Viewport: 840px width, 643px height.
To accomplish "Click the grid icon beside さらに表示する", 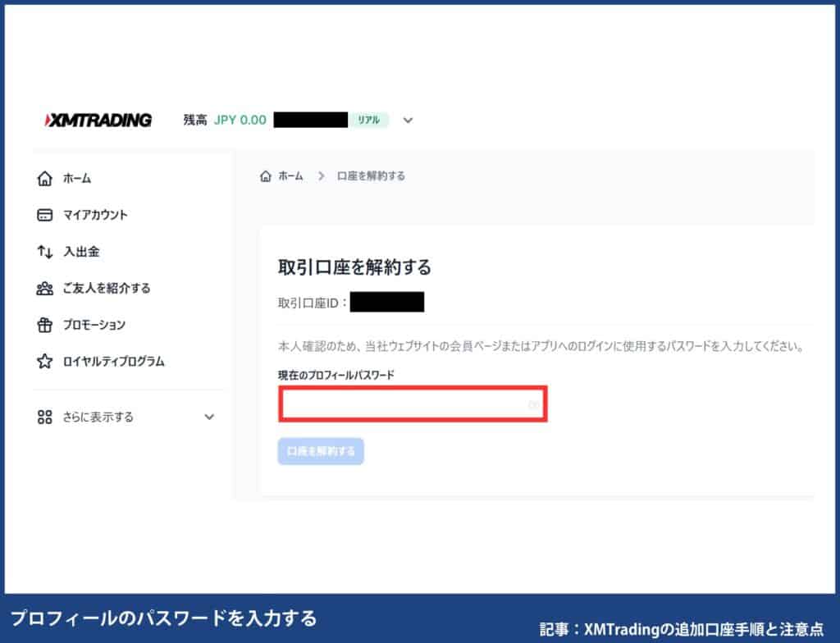I will click(45, 417).
